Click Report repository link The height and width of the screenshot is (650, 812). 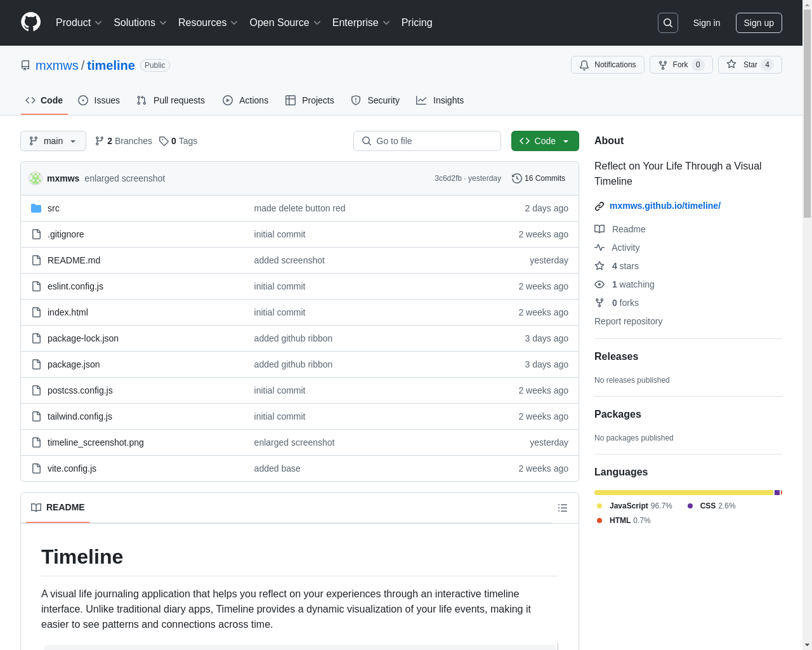click(x=628, y=321)
